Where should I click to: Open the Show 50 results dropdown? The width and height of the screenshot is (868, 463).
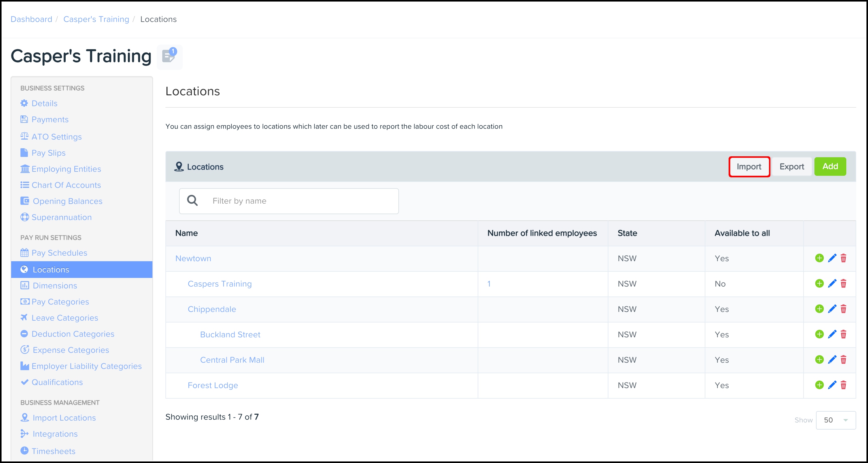coord(835,420)
